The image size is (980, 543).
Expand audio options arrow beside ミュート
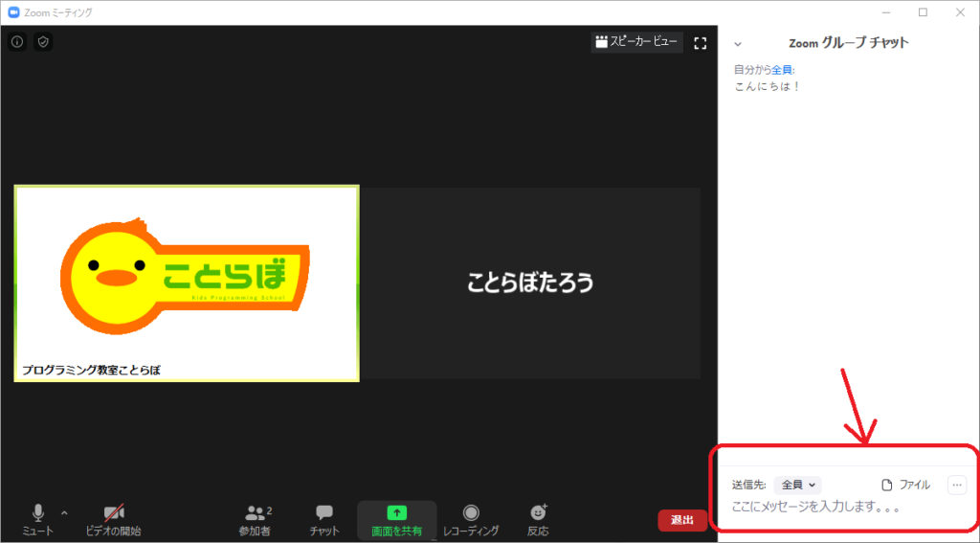[x=64, y=512]
